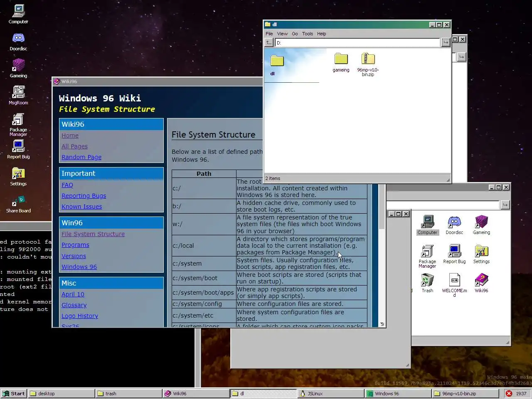
Task: Click the 19:37 clock in the tray
Action: coord(521,394)
